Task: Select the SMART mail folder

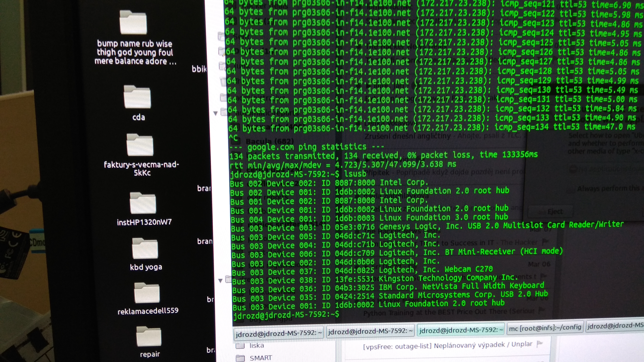Action: pos(261,358)
